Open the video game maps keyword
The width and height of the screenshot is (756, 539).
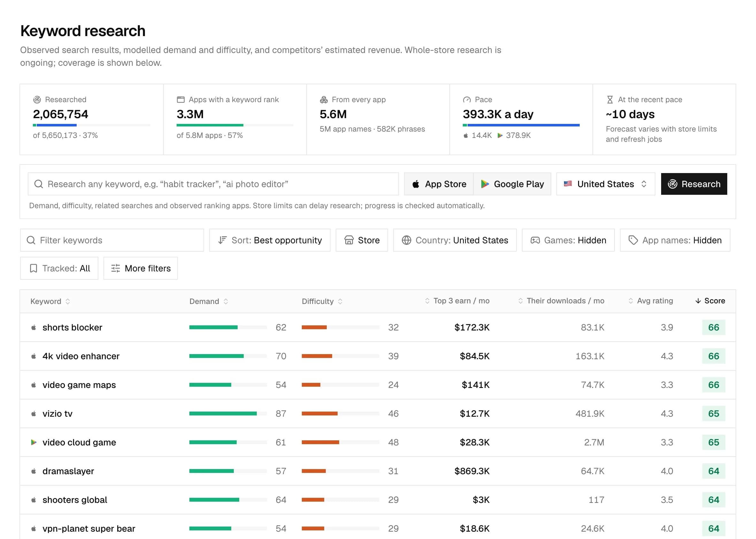tap(79, 385)
